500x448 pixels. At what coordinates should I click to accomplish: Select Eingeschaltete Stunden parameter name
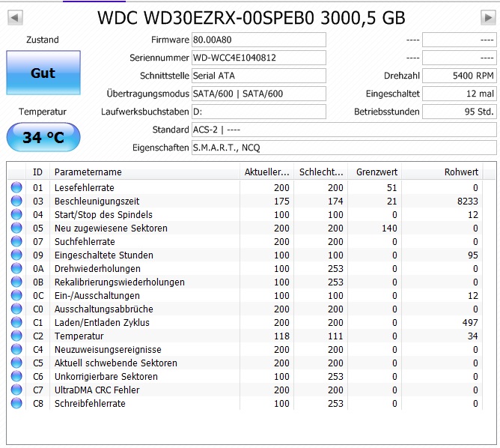pos(103,255)
